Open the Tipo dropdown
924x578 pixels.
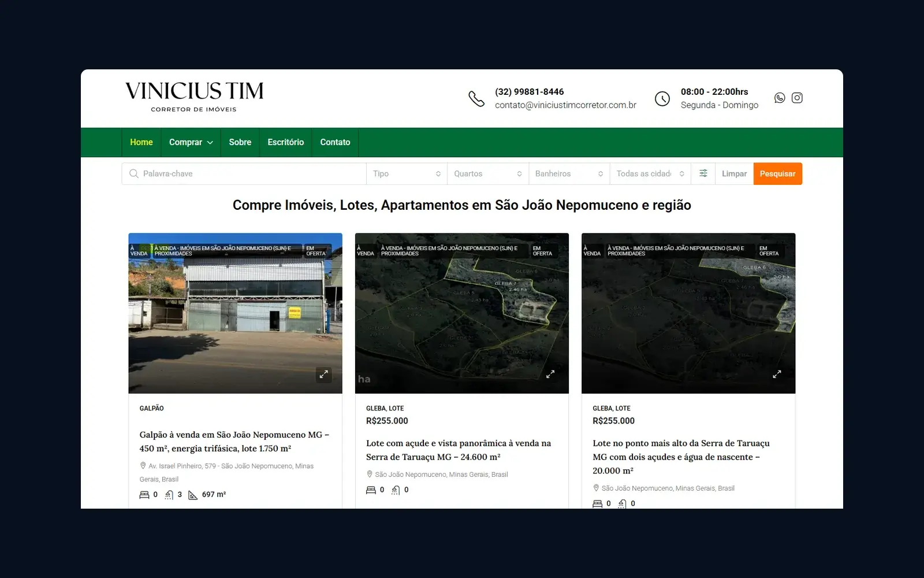click(407, 173)
